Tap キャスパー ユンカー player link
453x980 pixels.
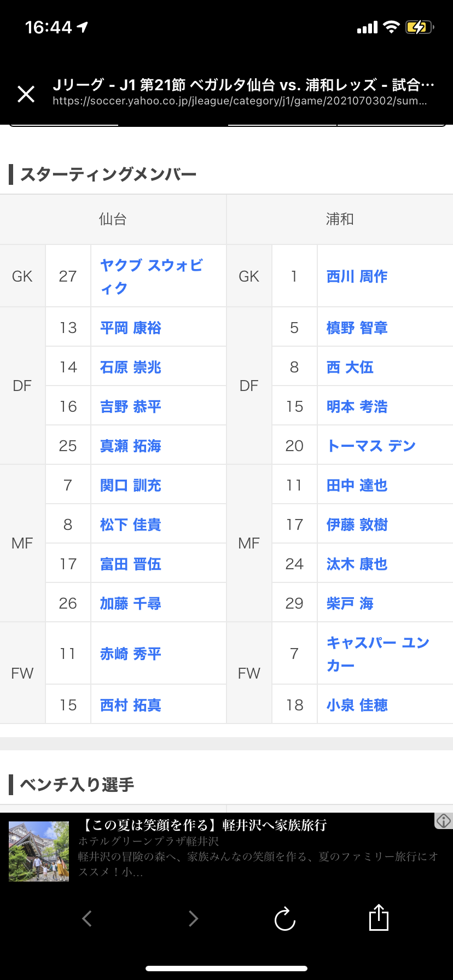tap(377, 654)
